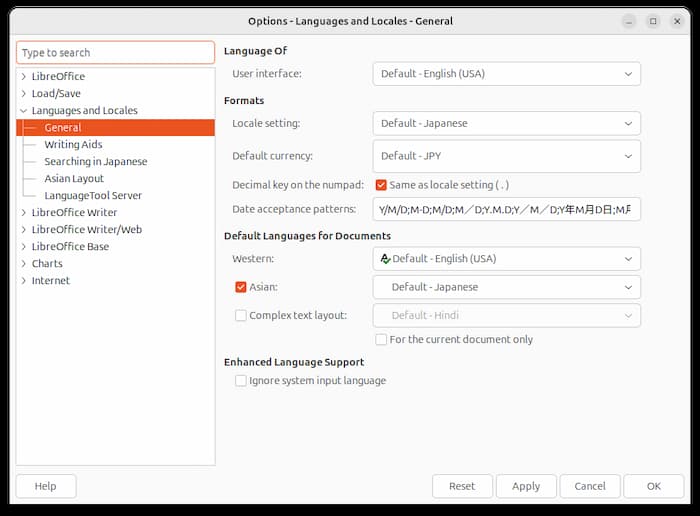This screenshot has width=700, height=516.
Task: Expand the Internet tree node
Action: [x=24, y=280]
